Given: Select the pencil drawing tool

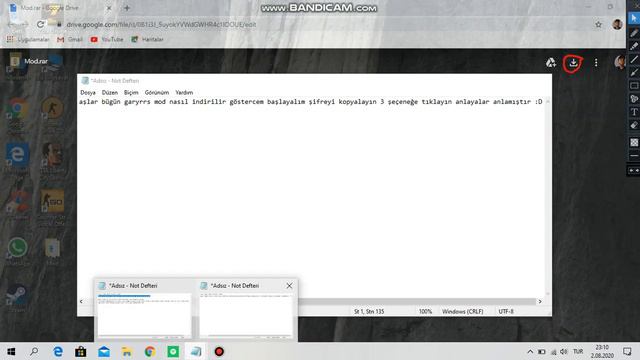Looking at the screenshot, I should click(634, 33).
